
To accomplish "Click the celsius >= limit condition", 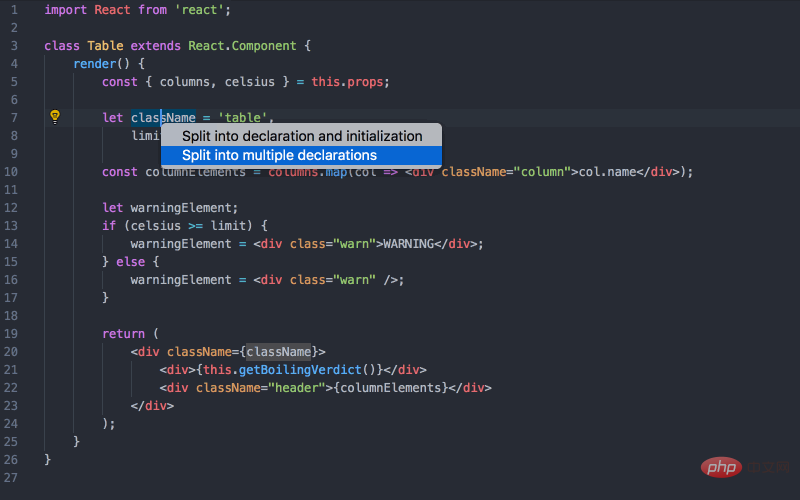I will 188,226.
